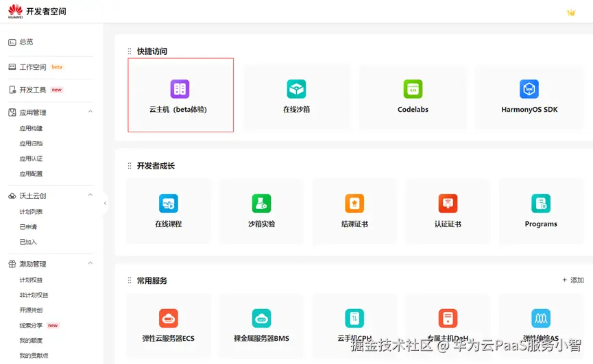Collapse the 沃土云创 section chevron
The width and height of the screenshot is (593, 364).
(90, 195)
